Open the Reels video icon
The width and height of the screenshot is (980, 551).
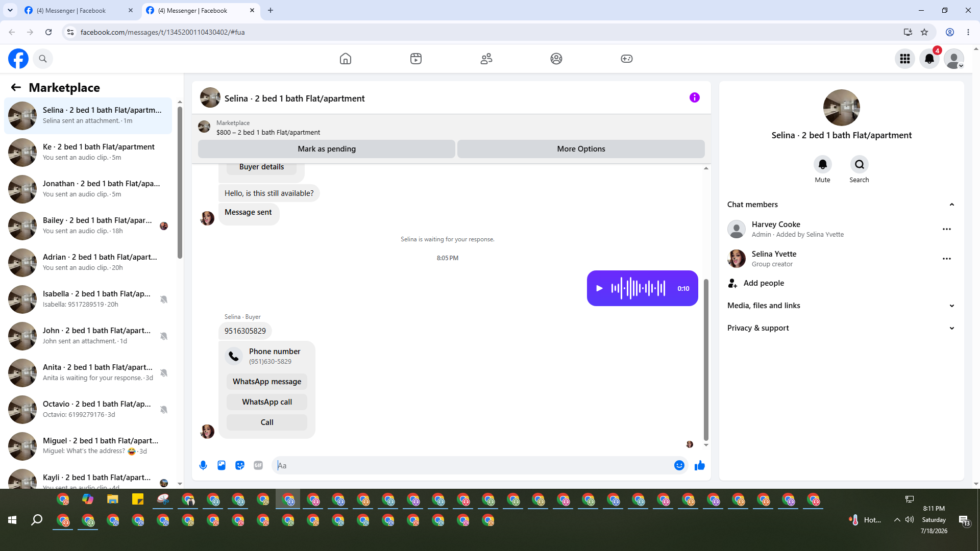416,59
